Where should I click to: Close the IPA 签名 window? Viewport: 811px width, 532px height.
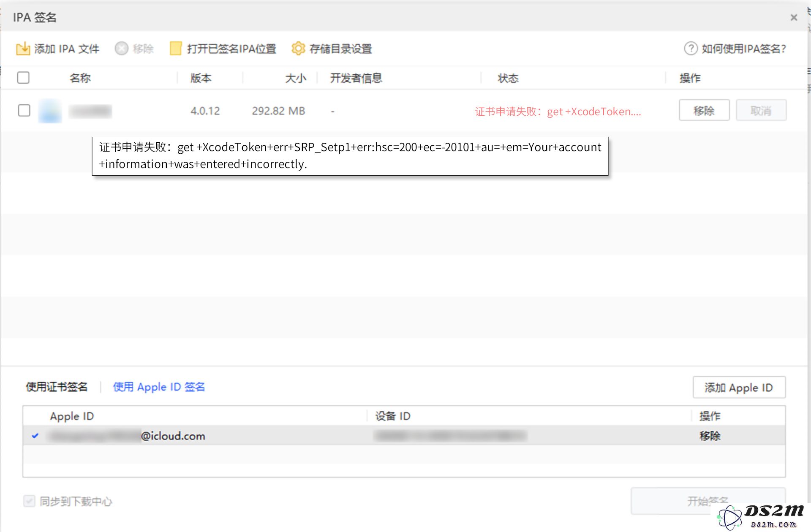(794, 17)
